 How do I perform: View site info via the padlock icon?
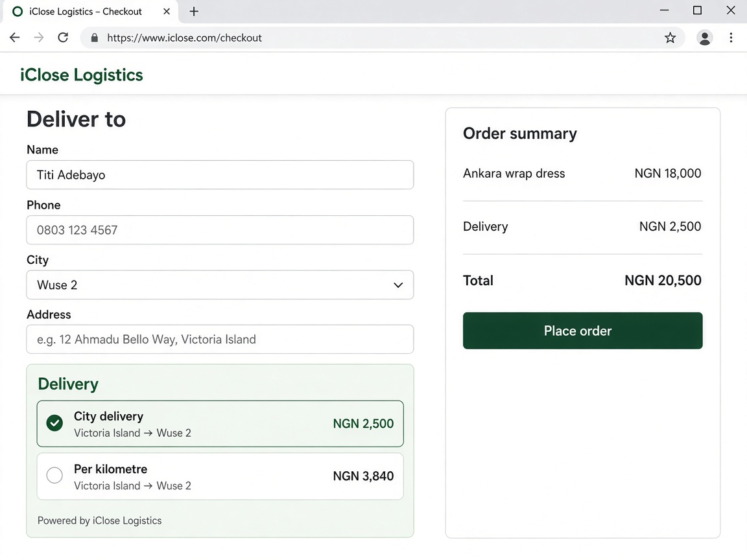(94, 38)
